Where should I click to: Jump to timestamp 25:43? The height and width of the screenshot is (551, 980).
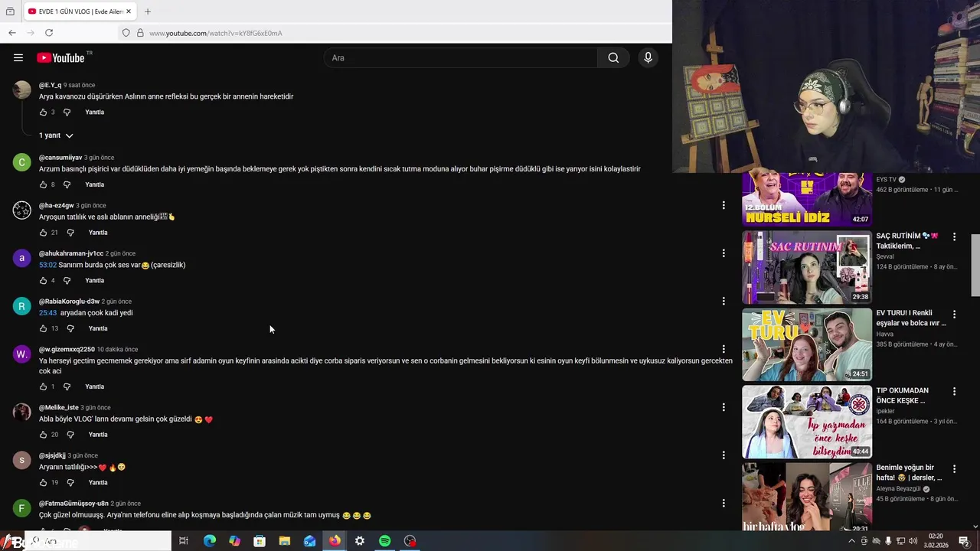click(x=47, y=313)
